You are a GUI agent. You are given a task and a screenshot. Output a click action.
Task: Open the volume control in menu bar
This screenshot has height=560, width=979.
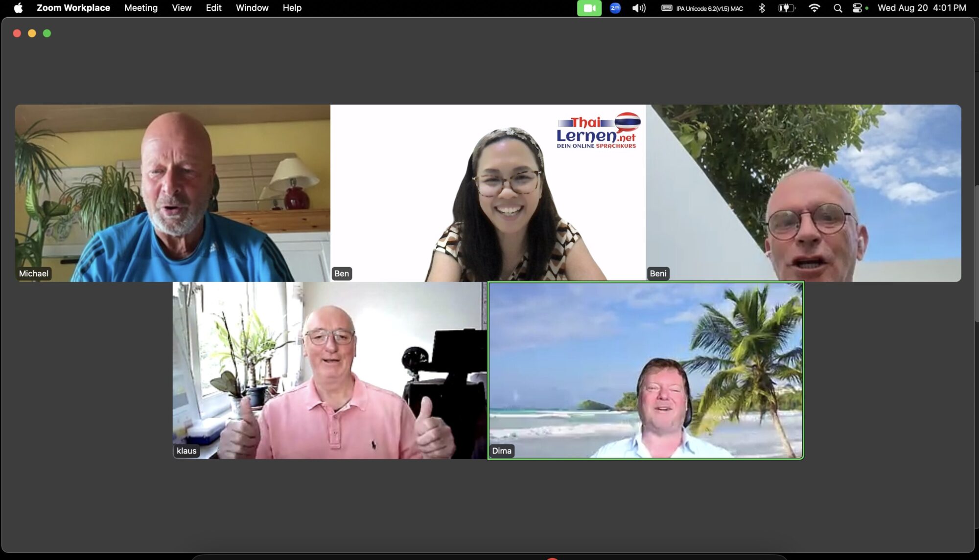(x=639, y=8)
